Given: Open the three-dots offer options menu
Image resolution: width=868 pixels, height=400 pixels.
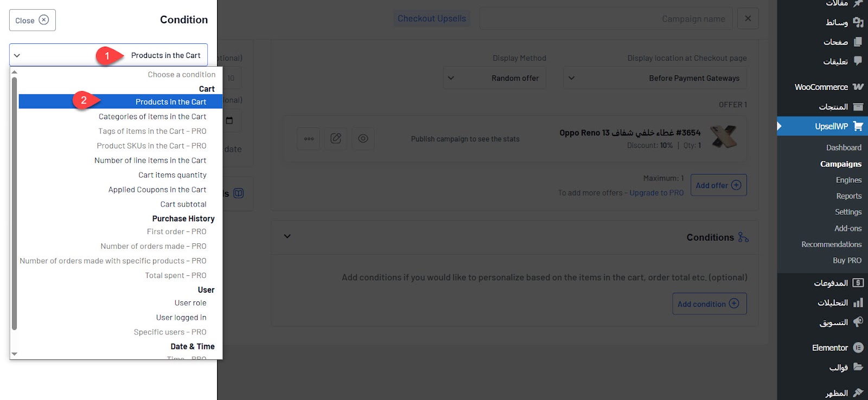Looking at the screenshot, I should 309,139.
